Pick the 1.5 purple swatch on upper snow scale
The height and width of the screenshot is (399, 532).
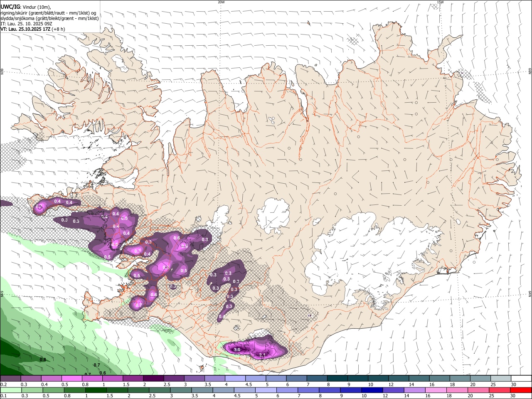pyautogui.click(x=133, y=379)
